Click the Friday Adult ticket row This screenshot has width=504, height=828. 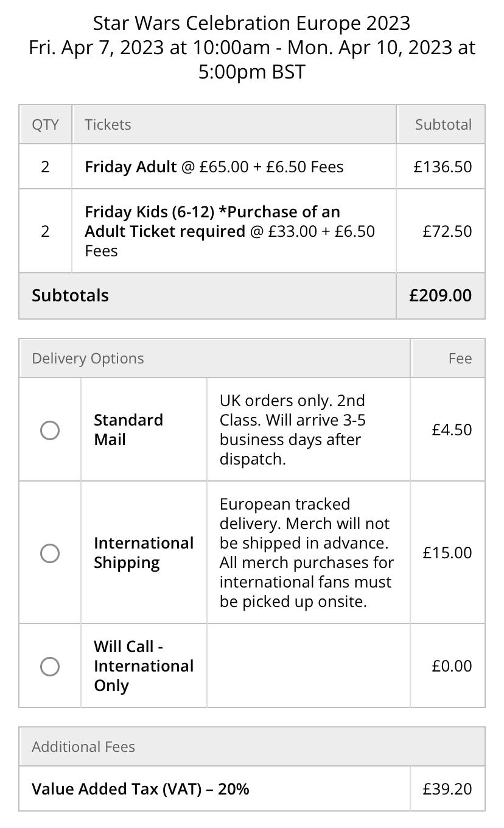tap(252, 167)
